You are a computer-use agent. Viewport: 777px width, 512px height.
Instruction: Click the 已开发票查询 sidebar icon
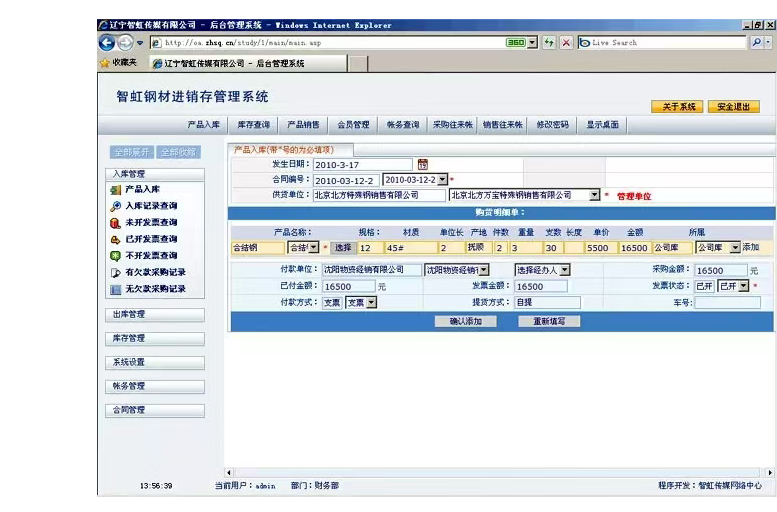[116, 240]
